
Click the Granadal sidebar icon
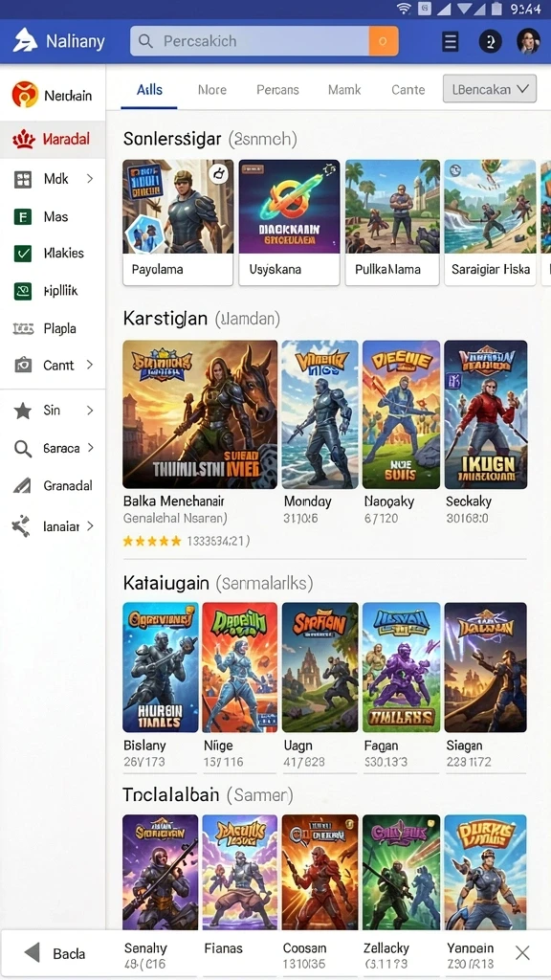point(23,485)
